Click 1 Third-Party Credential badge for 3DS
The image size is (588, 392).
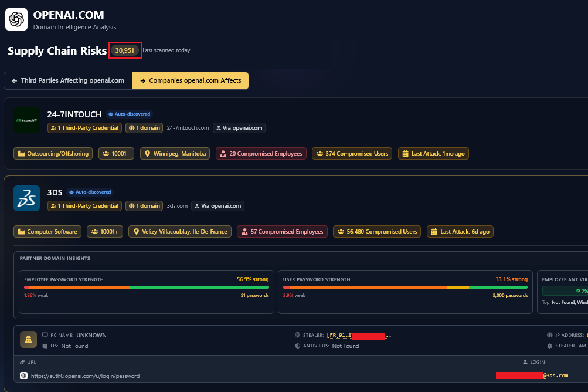[x=85, y=206]
